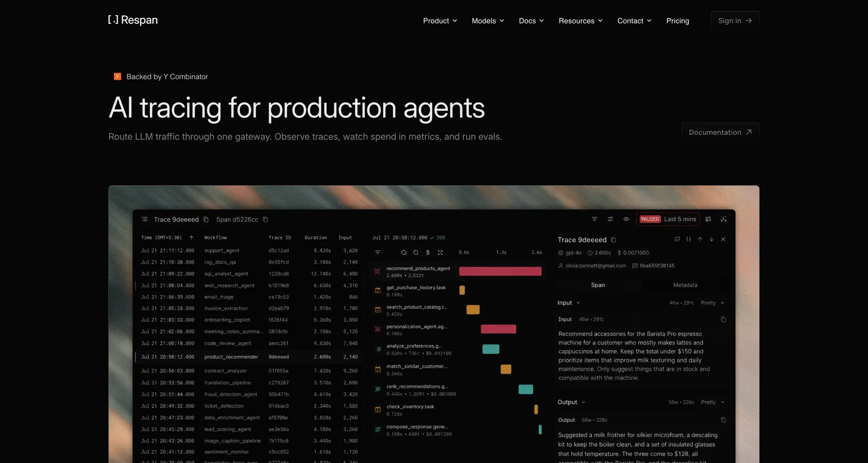Copy the Input text content
This screenshot has height=463, width=868.
(723, 319)
